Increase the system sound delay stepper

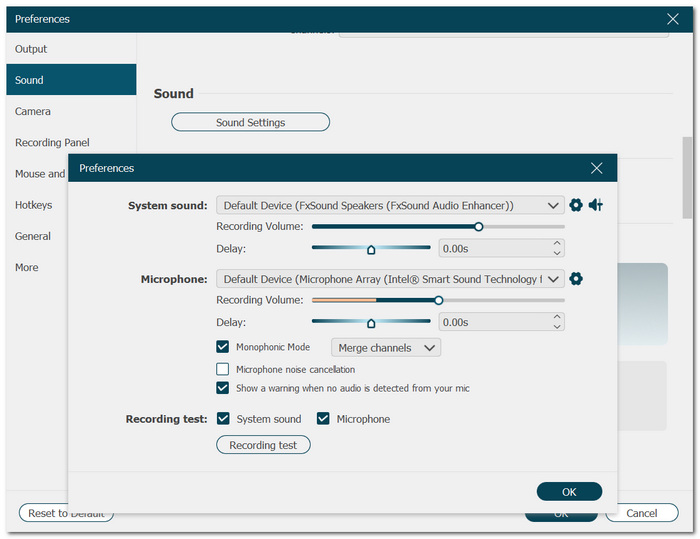(557, 243)
